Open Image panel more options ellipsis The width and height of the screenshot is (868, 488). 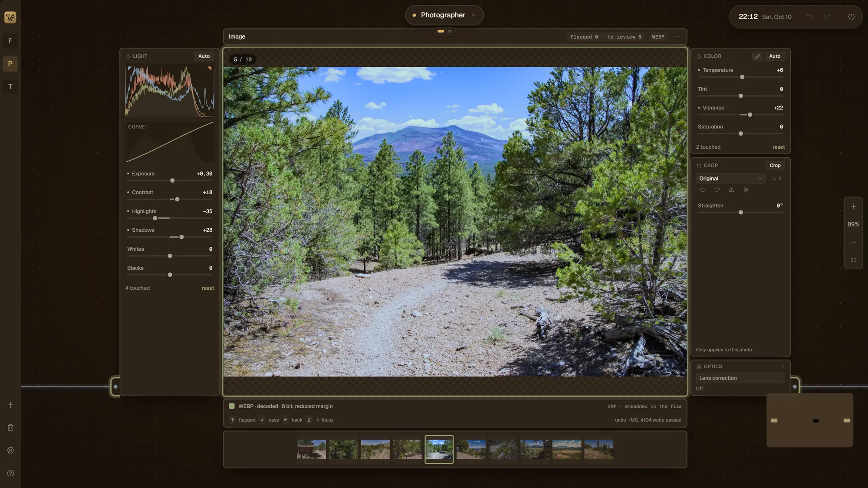tap(677, 37)
